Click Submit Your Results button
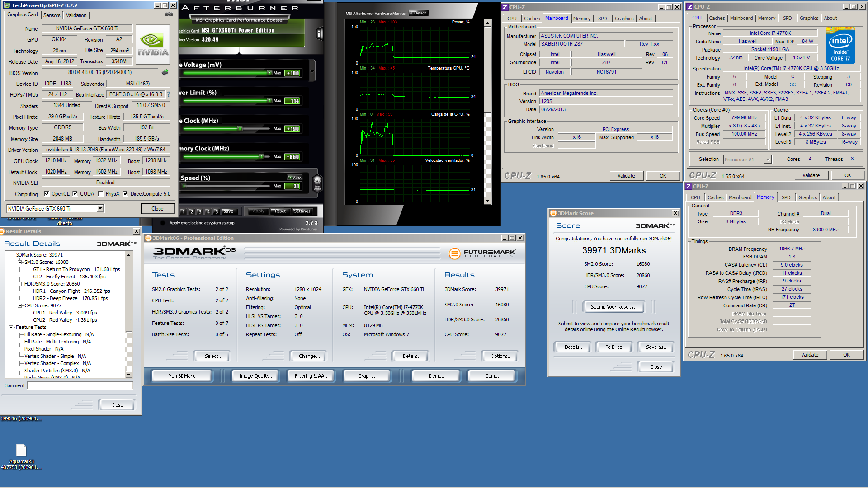 tap(614, 307)
